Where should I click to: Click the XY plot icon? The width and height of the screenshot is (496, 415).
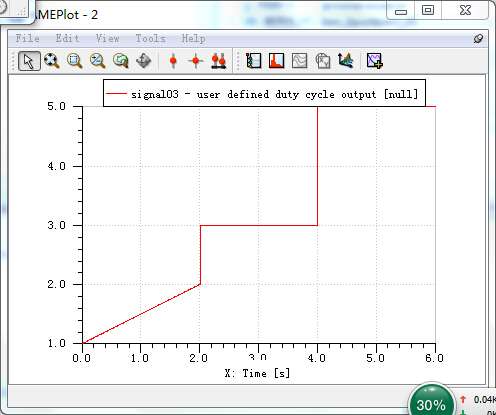tap(323, 61)
